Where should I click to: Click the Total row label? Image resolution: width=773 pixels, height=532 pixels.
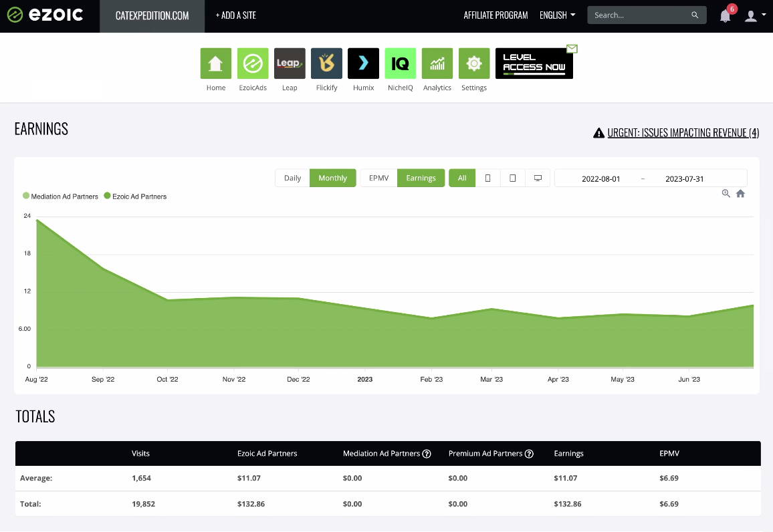pyautogui.click(x=31, y=504)
